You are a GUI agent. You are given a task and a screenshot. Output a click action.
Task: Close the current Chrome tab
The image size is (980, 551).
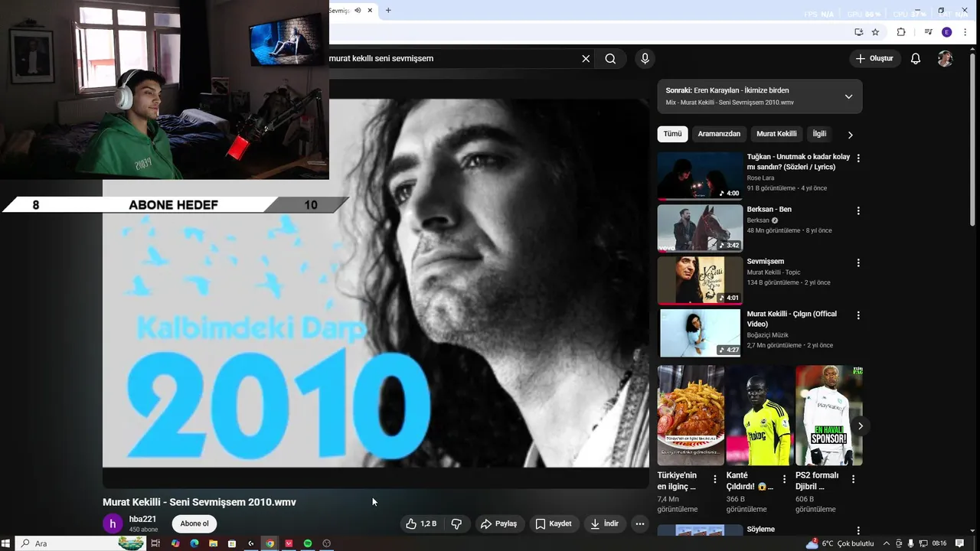(x=371, y=10)
